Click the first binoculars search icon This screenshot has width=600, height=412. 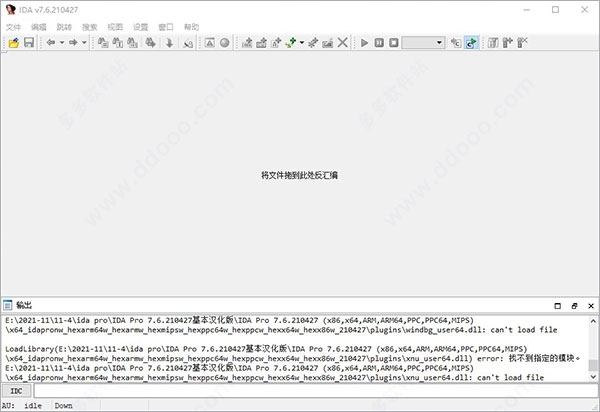click(x=103, y=42)
